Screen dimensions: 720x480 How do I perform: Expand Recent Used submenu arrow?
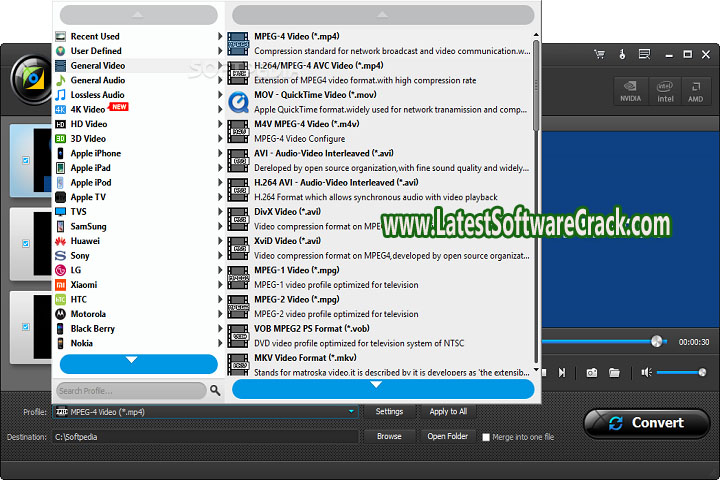[x=220, y=36]
